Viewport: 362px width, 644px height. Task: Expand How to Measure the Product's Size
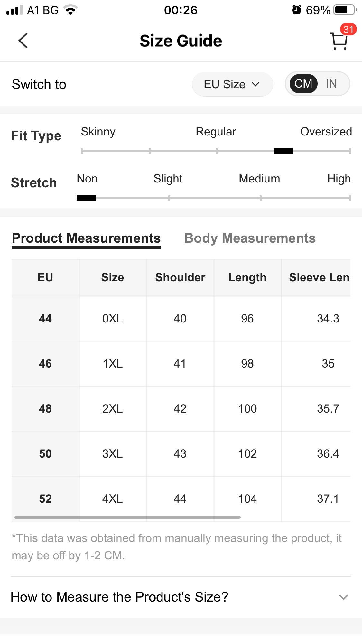(x=181, y=597)
